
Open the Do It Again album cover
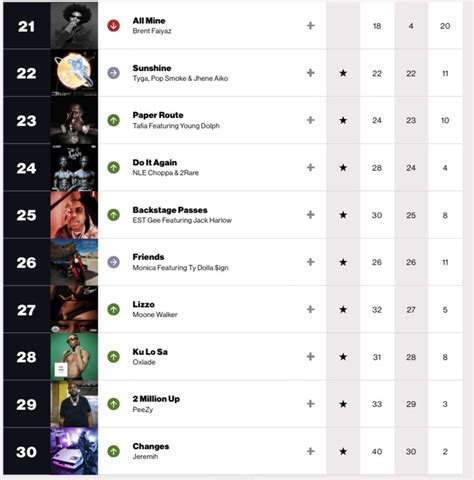coord(74,168)
